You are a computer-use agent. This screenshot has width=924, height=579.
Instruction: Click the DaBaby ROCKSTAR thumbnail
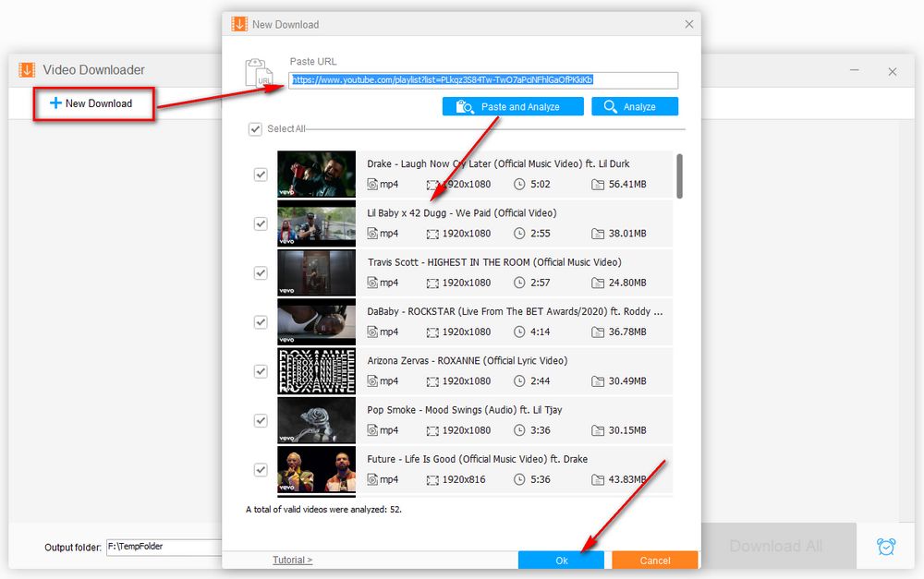pyautogui.click(x=316, y=321)
